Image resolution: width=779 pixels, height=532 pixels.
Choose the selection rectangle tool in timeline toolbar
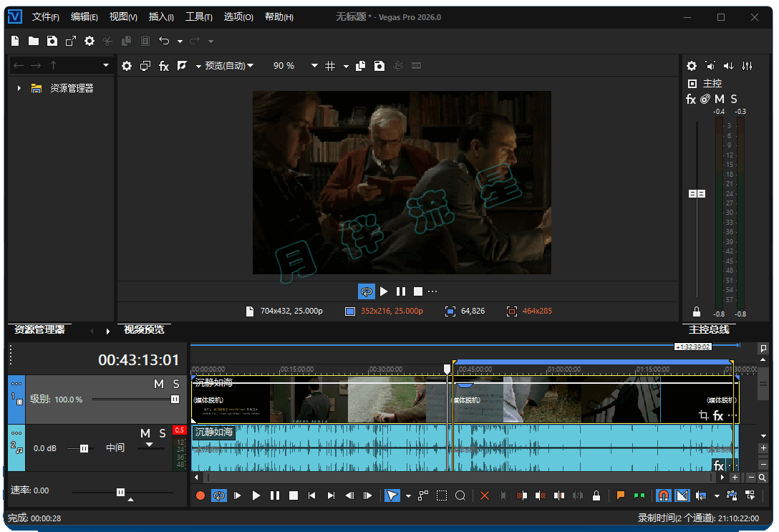tap(441, 495)
